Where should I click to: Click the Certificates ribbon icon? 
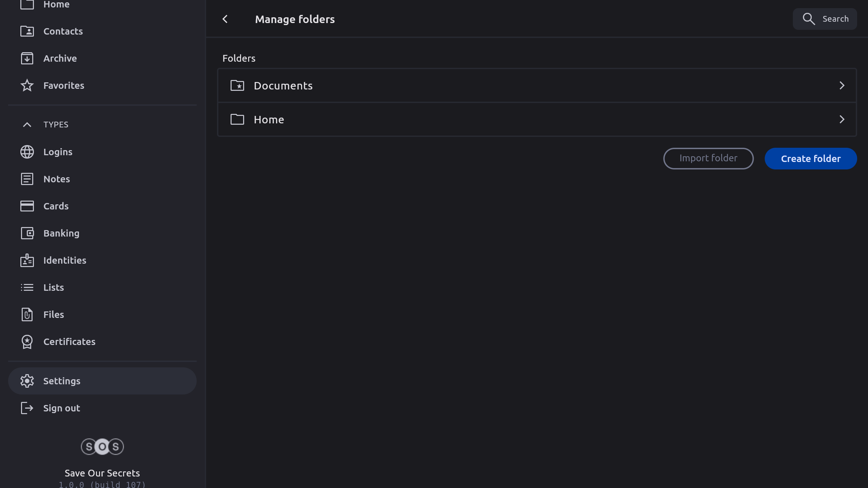coord(27,342)
